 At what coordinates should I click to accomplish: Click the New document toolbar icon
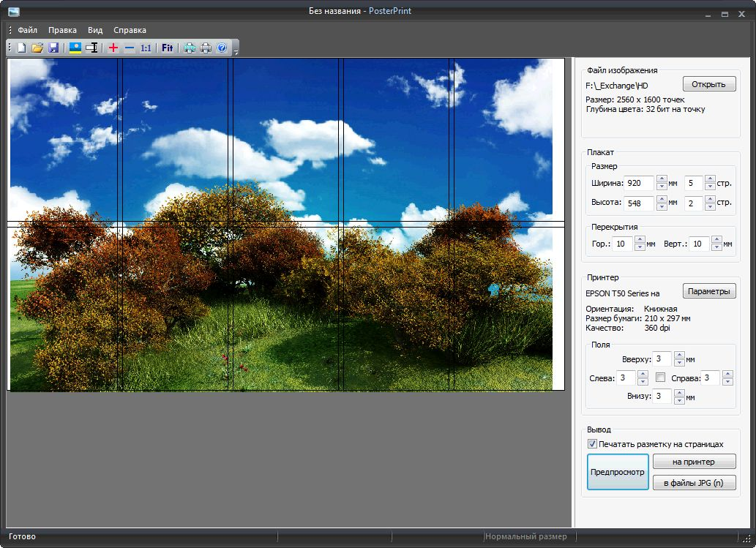[x=21, y=48]
